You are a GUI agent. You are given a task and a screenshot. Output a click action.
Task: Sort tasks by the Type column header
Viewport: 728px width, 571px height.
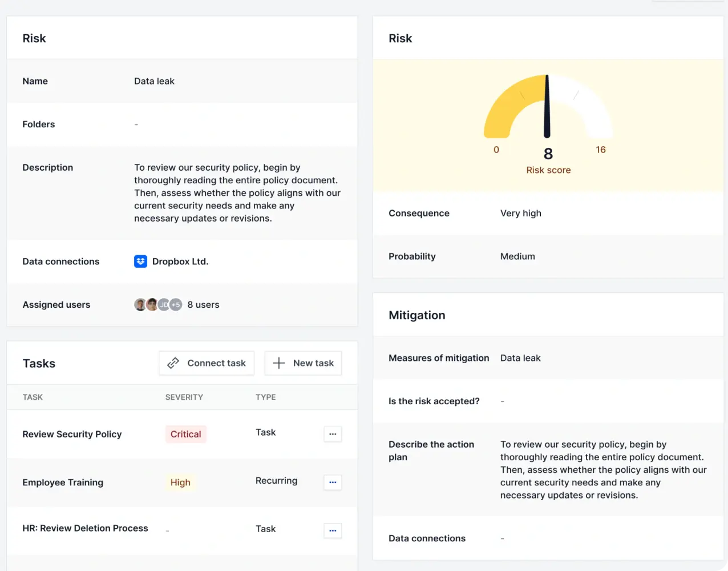[x=265, y=397]
